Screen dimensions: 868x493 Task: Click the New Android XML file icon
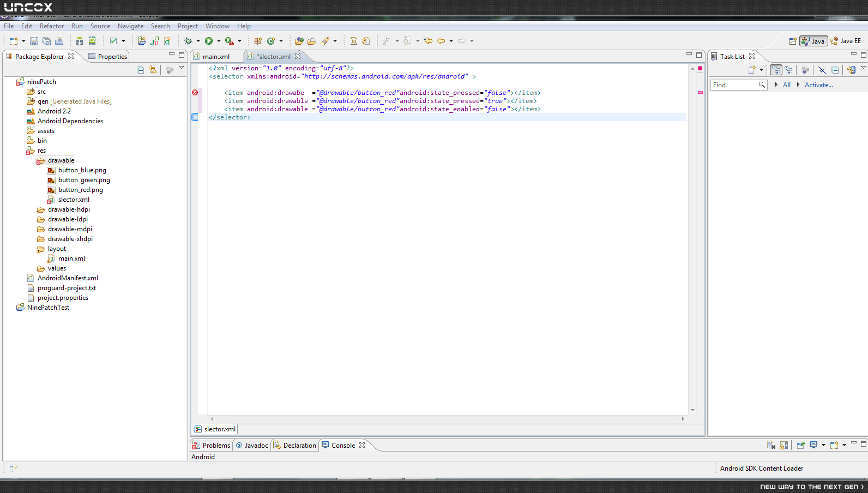(167, 41)
